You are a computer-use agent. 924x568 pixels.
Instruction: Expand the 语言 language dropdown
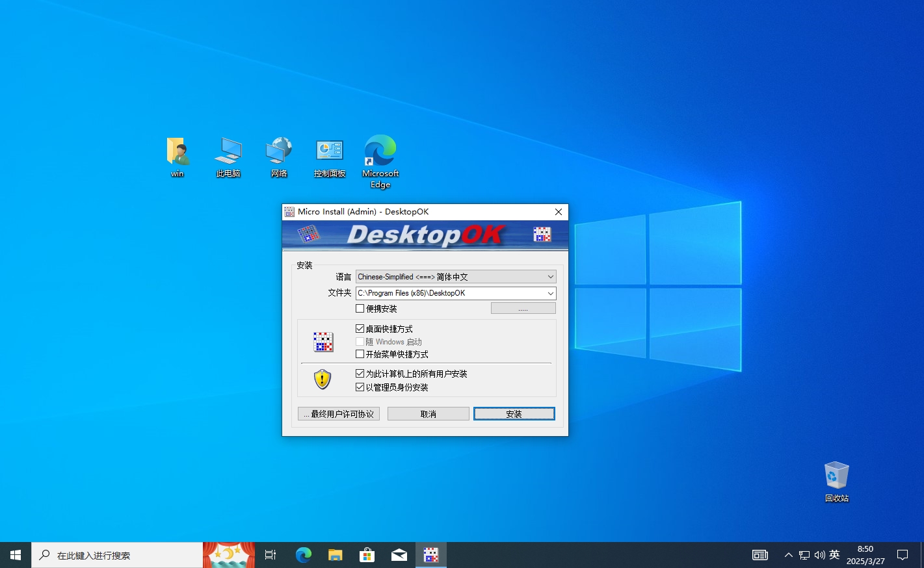[550, 277]
